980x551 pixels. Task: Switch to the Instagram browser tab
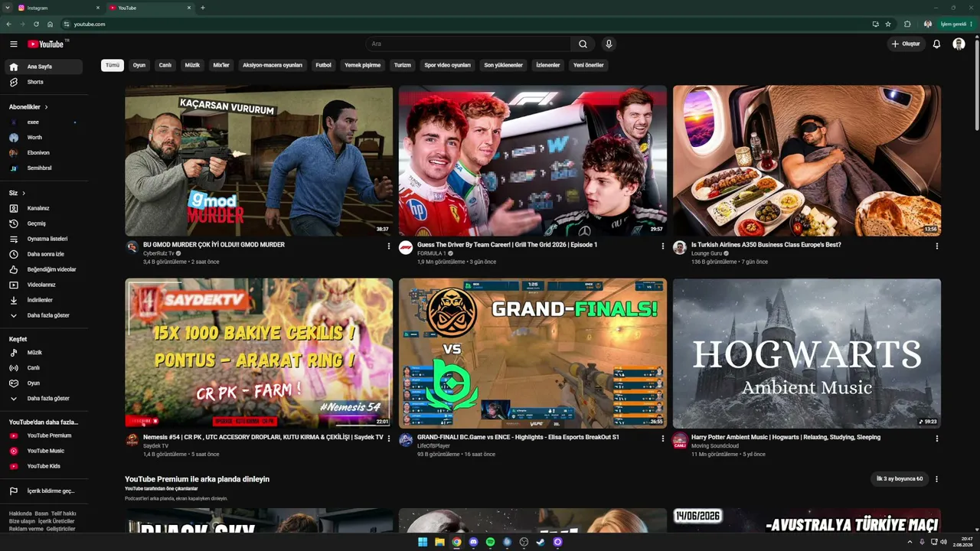[x=60, y=8]
